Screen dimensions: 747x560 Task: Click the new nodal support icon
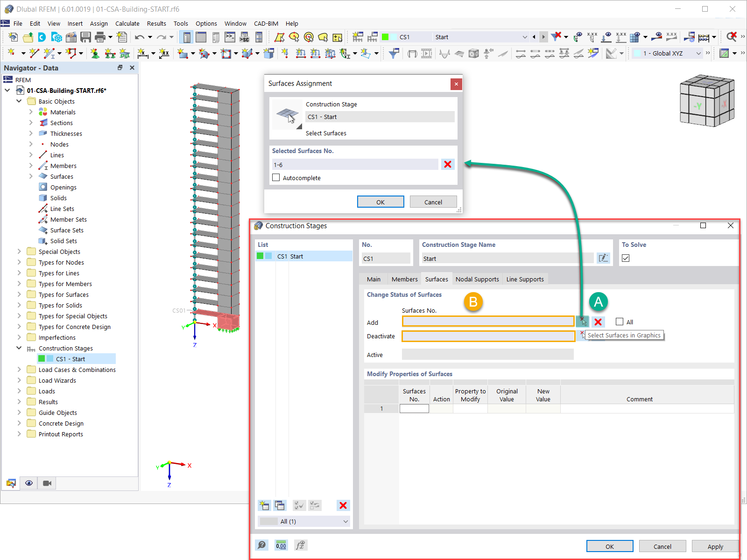point(95,54)
